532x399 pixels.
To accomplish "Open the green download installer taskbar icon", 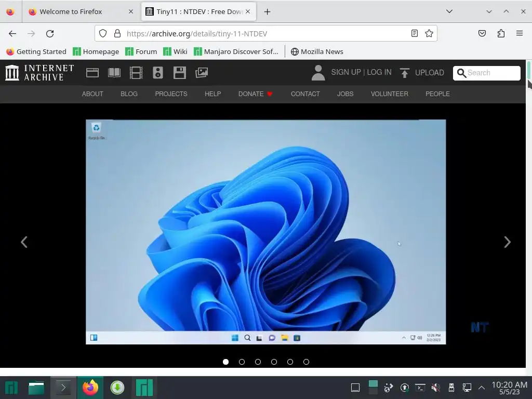I will 117,388.
